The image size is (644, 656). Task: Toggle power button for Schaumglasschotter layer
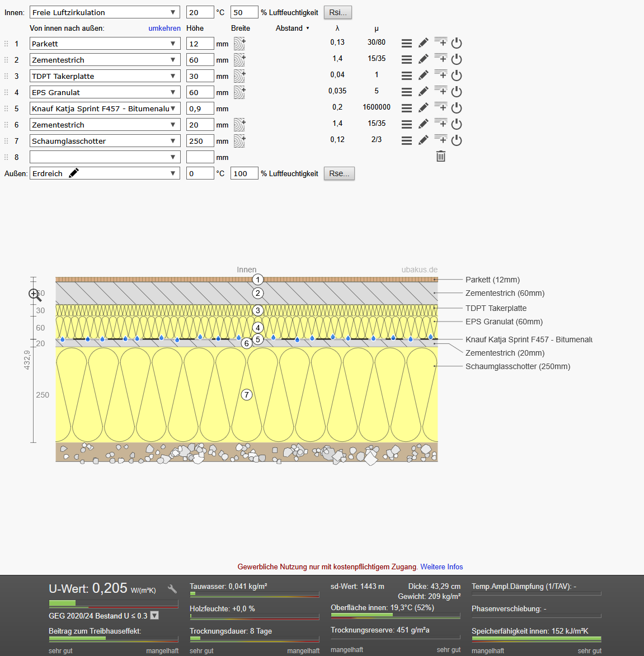coord(457,140)
